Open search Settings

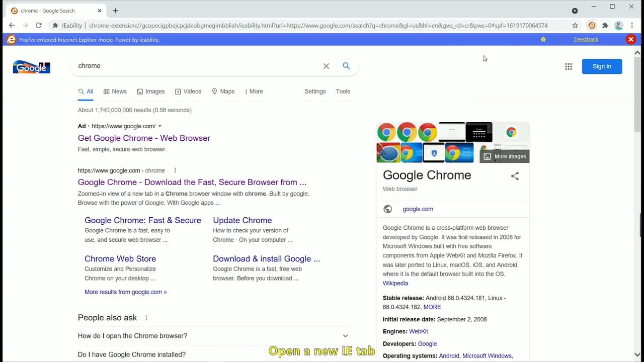(x=315, y=92)
